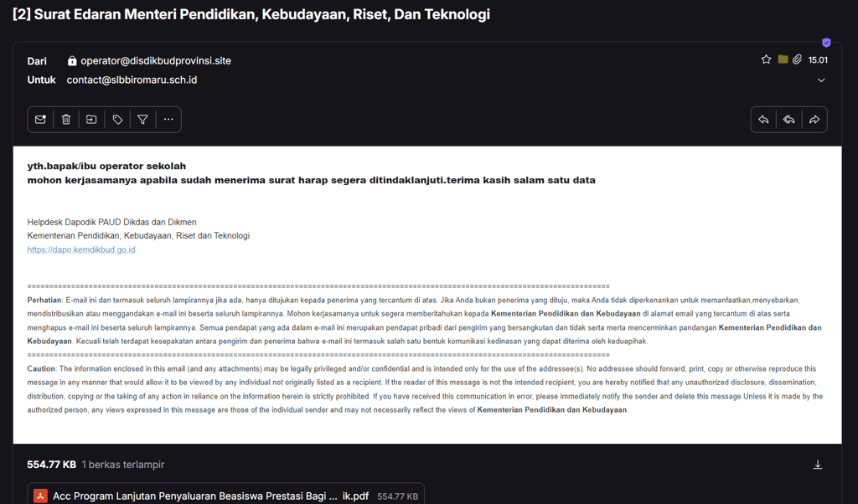
Task: Click the sender address operator@disdikbudprovinsi.site
Action: (x=156, y=60)
